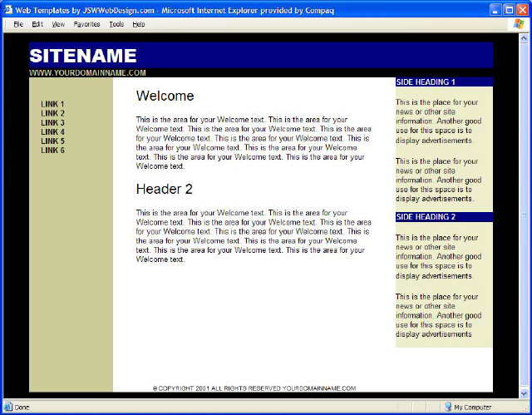The height and width of the screenshot is (415, 532).
Task: Open the Tools menu
Action: pyautogui.click(x=116, y=24)
